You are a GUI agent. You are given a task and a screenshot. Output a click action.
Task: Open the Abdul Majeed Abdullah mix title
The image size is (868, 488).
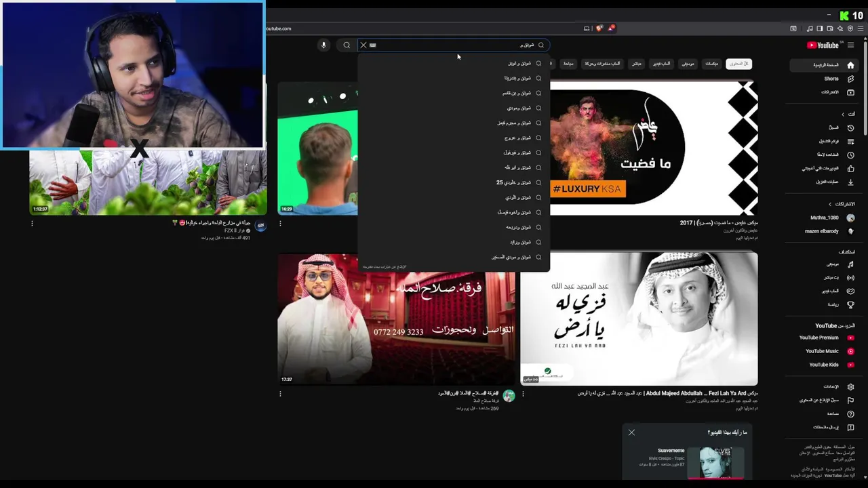point(668,393)
